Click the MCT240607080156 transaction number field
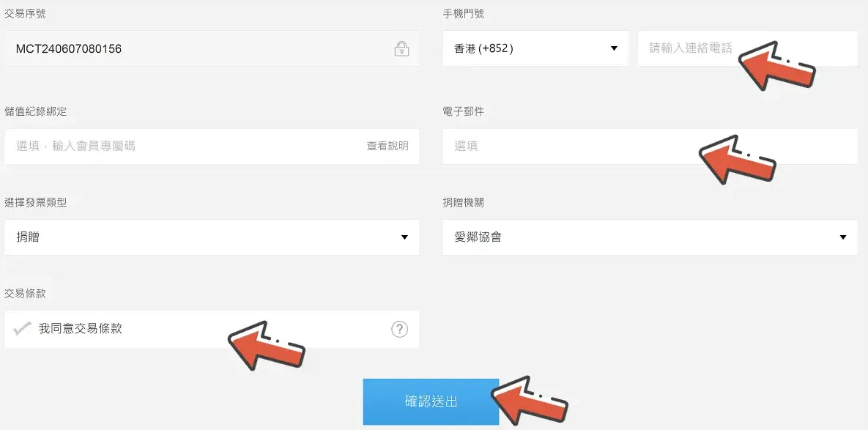The width and height of the screenshot is (868, 430). [212, 48]
